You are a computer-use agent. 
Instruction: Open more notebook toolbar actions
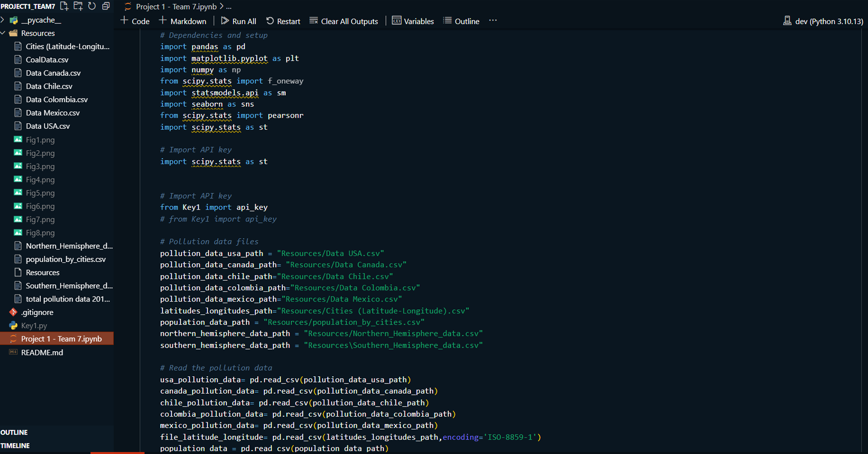click(x=493, y=21)
